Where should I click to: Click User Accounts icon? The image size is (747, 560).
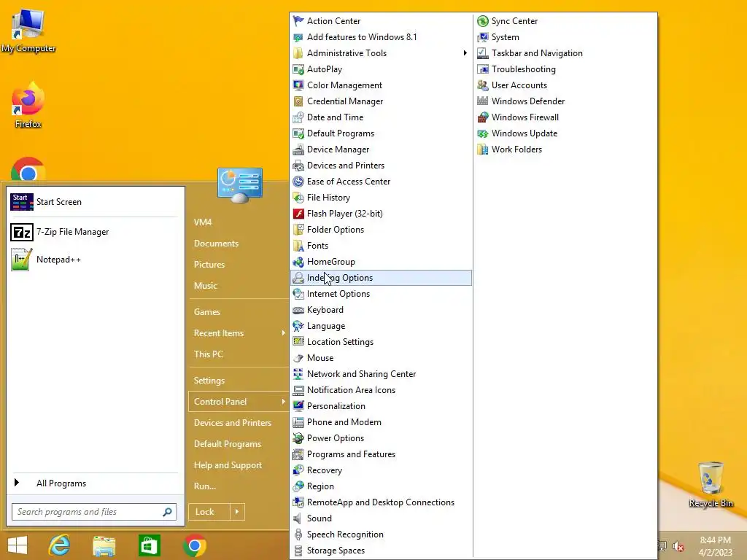483,85
